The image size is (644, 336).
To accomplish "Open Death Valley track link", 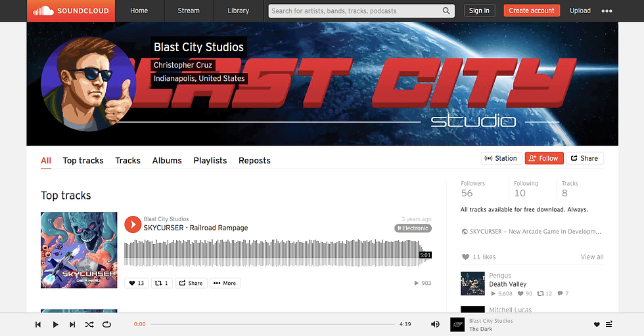I will click(507, 284).
